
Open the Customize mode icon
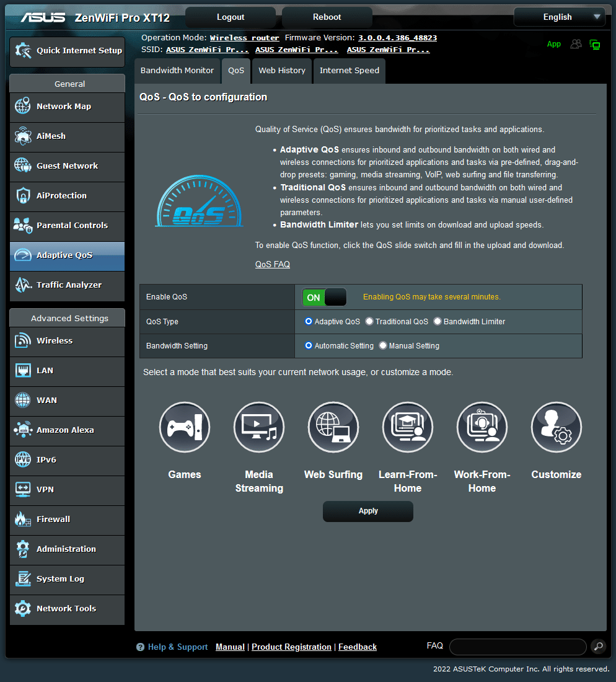(x=557, y=427)
